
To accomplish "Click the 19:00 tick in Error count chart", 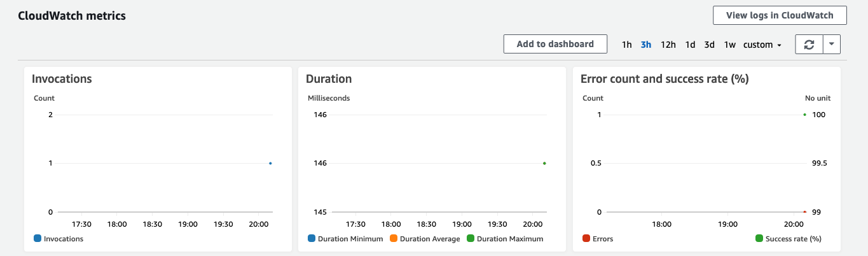I will pyautogui.click(x=727, y=224).
